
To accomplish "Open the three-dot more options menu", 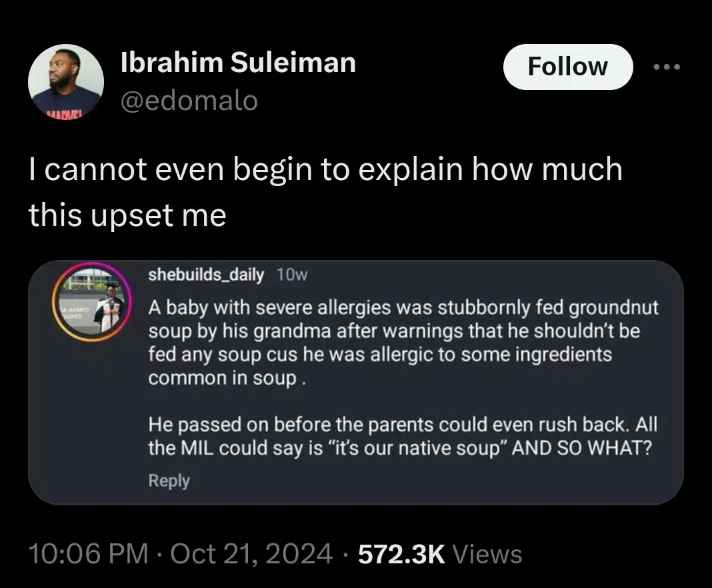I will (667, 67).
